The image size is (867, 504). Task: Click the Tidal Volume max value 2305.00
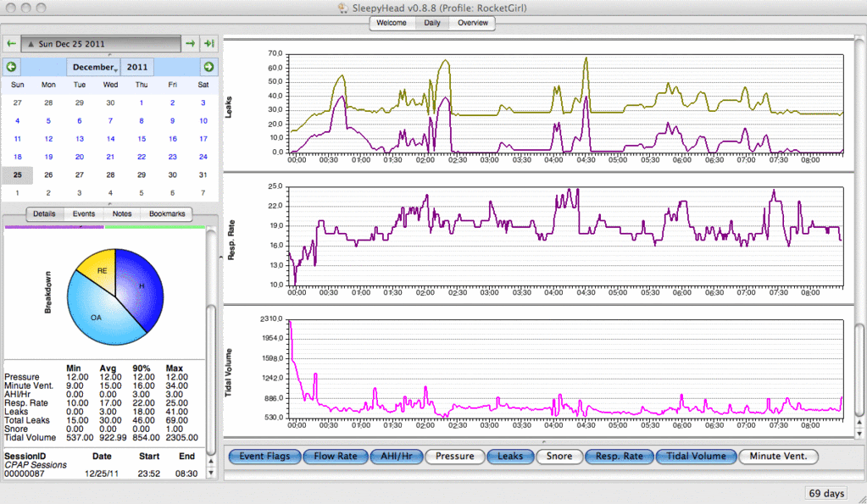181,437
